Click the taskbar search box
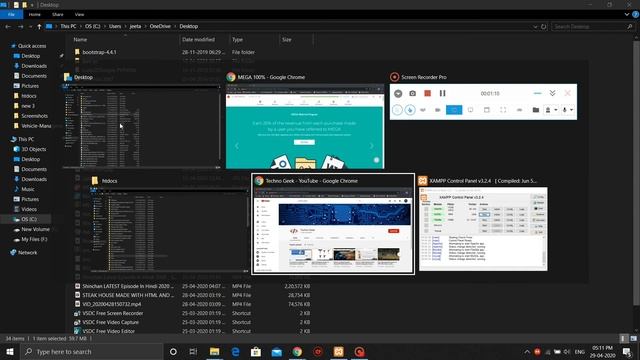 (92, 351)
